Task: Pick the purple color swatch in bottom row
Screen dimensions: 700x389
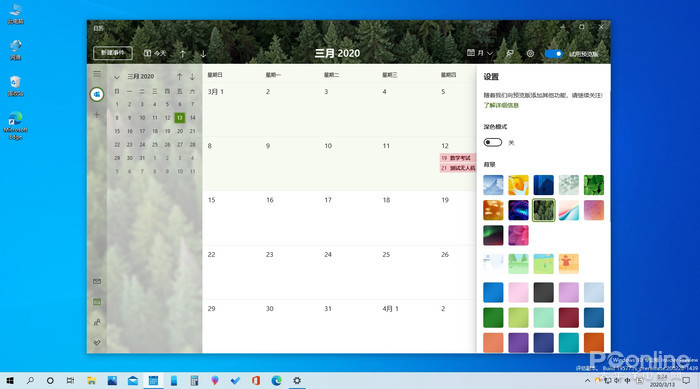Action: click(x=518, y=343)
